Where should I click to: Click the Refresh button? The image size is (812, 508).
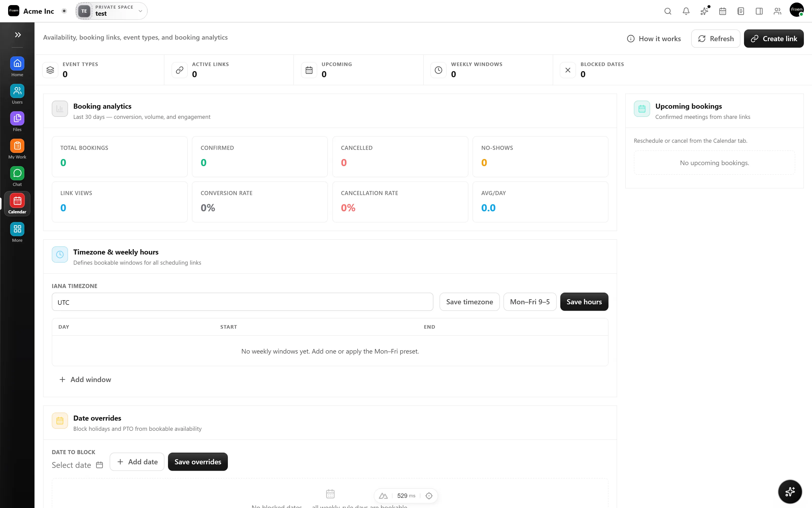tap(715, 39)
